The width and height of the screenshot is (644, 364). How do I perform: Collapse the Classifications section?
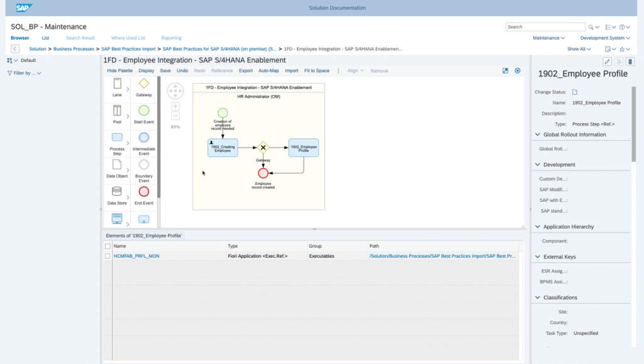click(538, 297)
